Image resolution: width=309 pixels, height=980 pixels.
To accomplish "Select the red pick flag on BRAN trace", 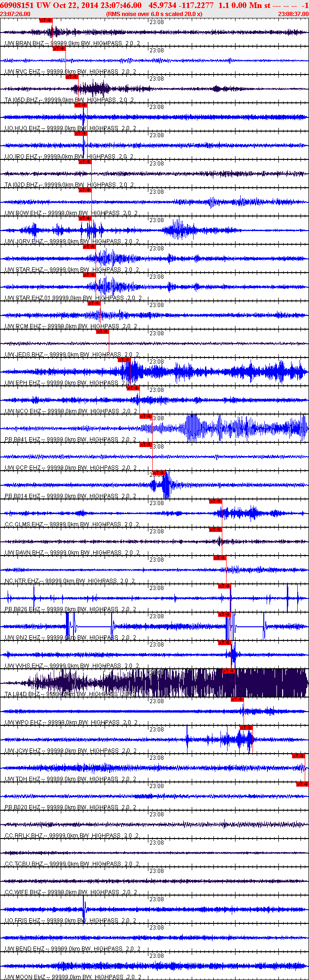I will coord(46,20).
